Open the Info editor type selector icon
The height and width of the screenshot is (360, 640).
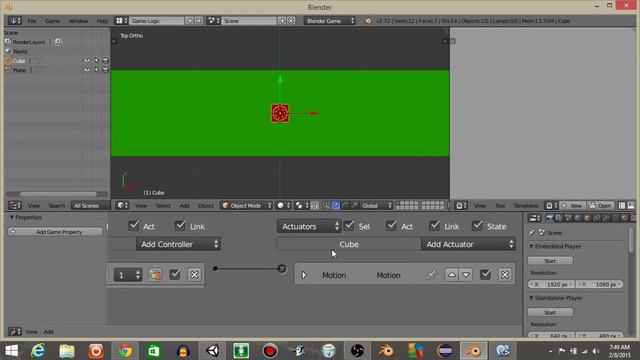pos(14,21)
